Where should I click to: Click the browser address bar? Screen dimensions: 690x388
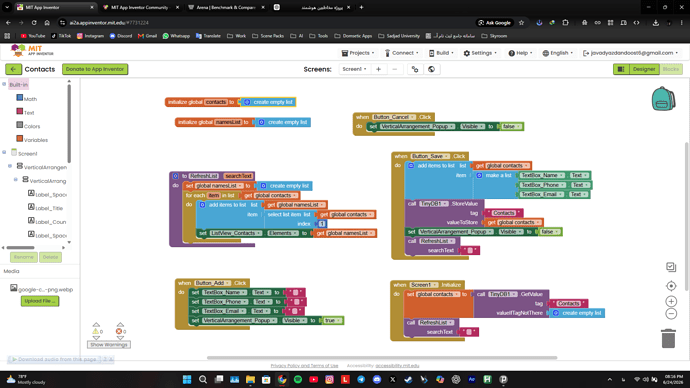268,22
